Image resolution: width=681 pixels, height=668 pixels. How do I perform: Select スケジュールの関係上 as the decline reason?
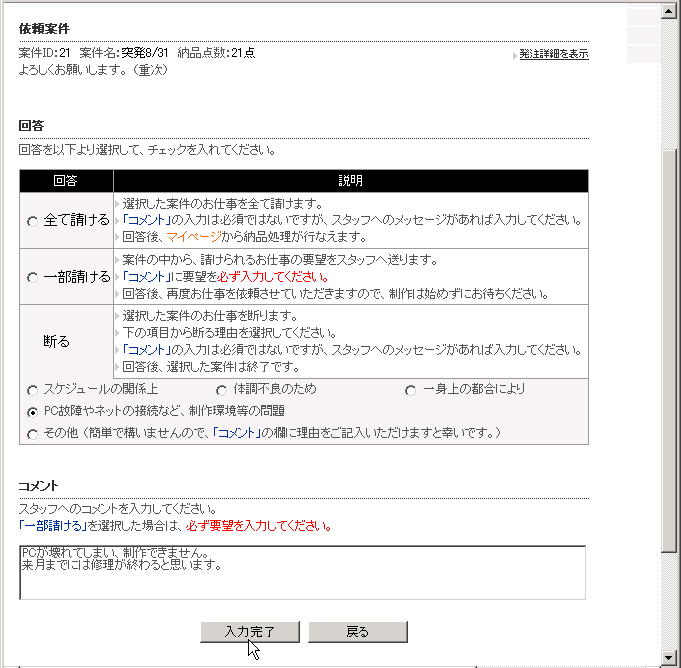tap(33, 390)
